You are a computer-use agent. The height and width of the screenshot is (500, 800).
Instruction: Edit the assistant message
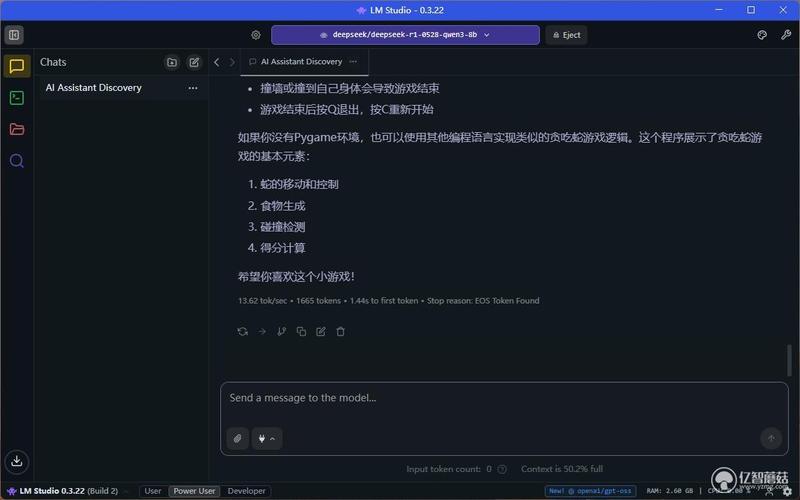tap(321, 332)
